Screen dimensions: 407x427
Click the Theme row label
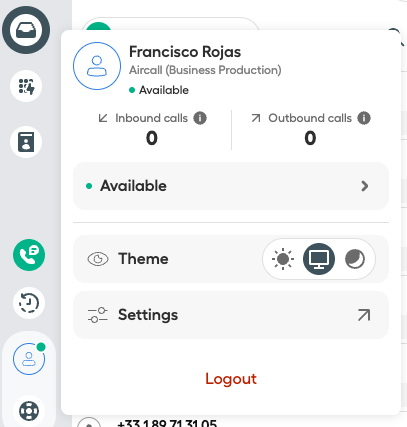pyautogui.click(x=143, y=259)
